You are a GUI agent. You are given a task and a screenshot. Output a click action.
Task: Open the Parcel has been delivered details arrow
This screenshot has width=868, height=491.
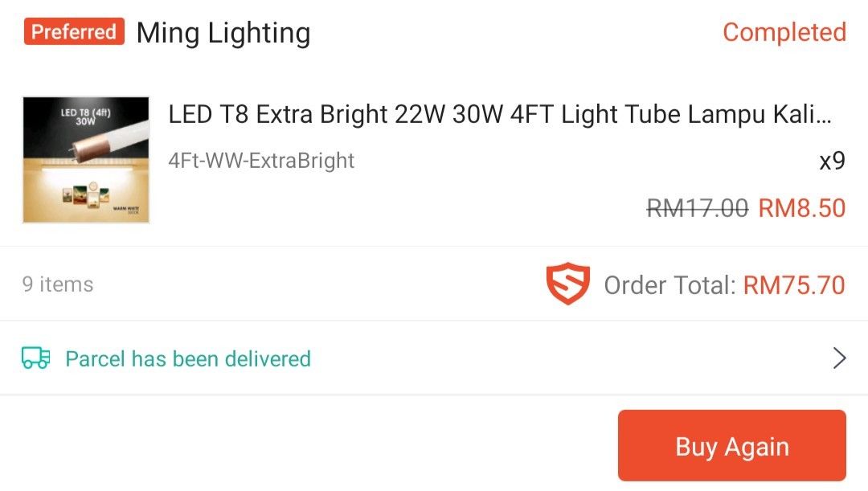[x=841, y=358]
